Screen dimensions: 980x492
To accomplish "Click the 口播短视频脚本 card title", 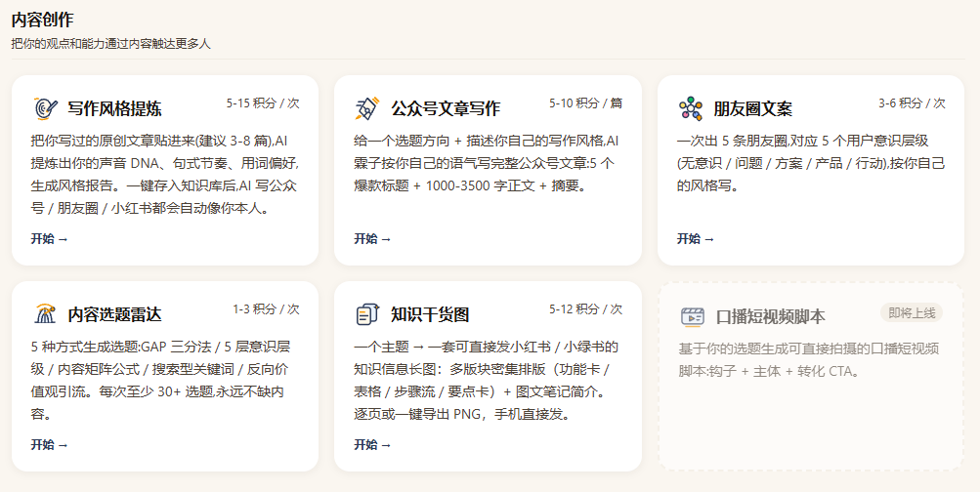I will 770,316.
